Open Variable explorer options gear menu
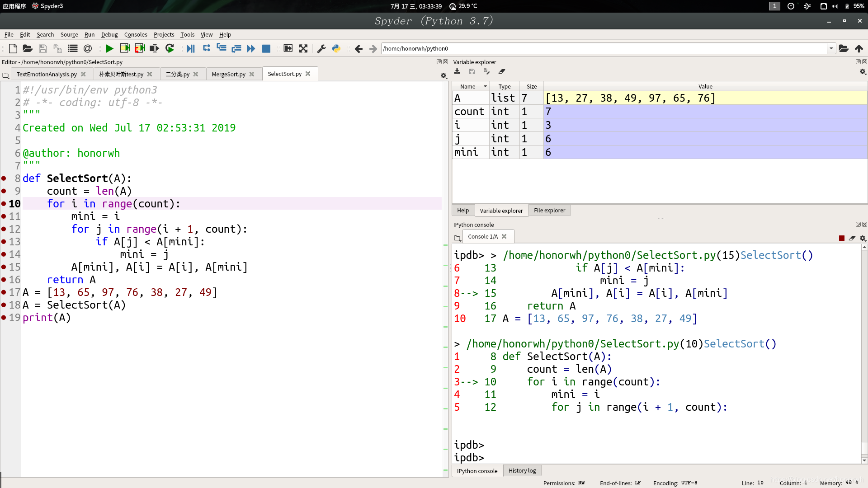868x488 pixels. pyautogui.click(x=863, y=72)
